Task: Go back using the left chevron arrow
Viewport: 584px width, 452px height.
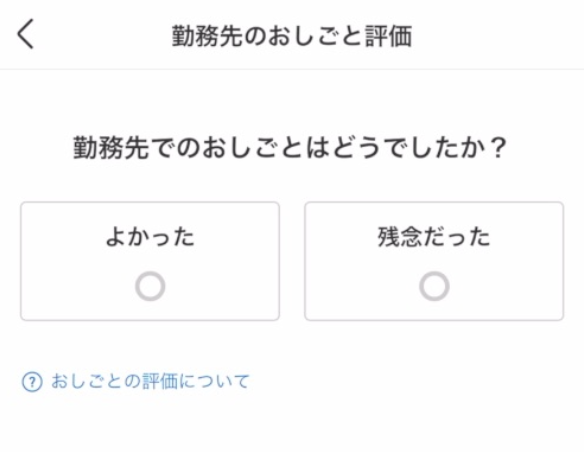Action: click(x=26, y=34)
